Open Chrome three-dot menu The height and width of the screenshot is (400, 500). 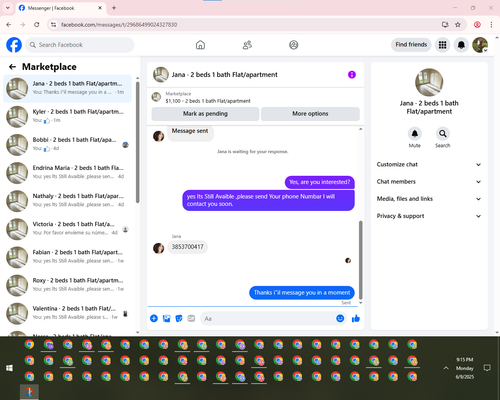pyautogui.click(x=491, y=25)
